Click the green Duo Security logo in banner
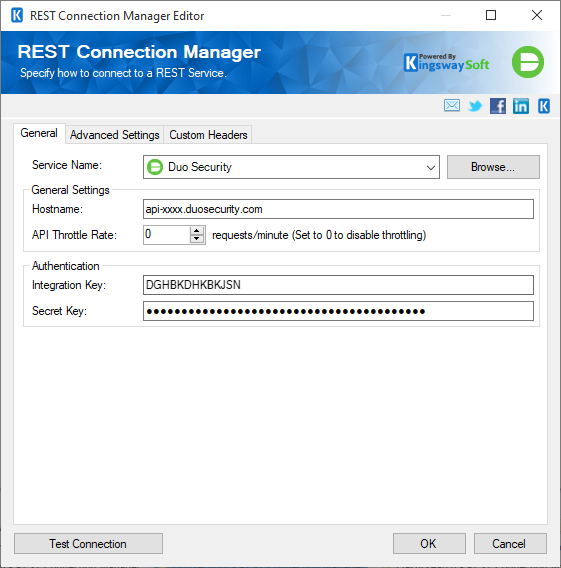This screenshot has height=568, width=561. pos(528,62)
